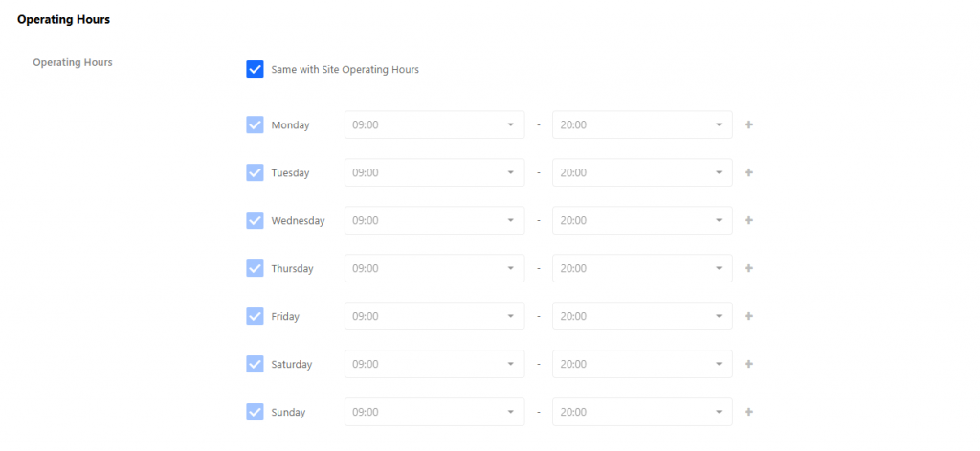Viewport: 980px width, 451px height.
Task: Toggle the Friday checkbox
Action: [x=255, y=317]
